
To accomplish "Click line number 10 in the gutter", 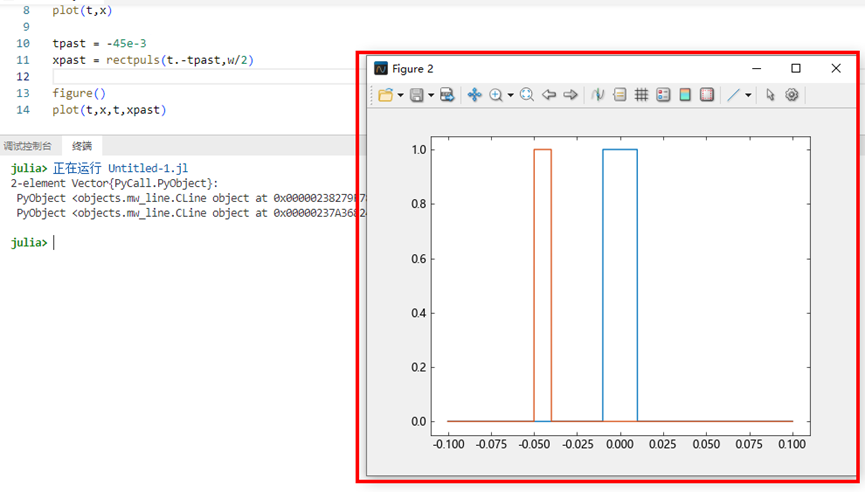I will pyautogui.click(x=23, y=44).
